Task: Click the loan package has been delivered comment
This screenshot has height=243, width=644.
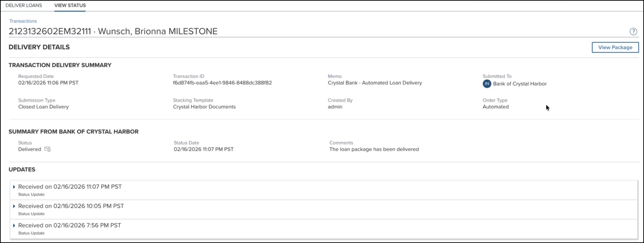Action: 374,149
